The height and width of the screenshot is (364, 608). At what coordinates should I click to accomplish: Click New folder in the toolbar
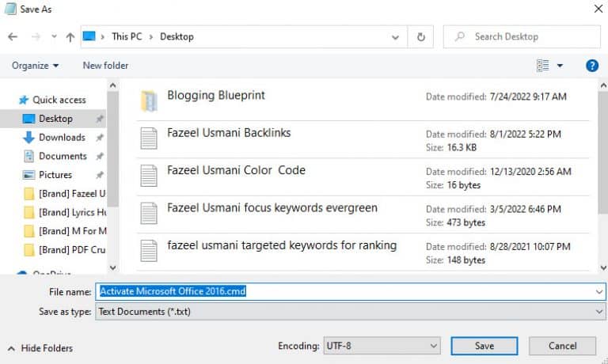(x=105, y=66)
